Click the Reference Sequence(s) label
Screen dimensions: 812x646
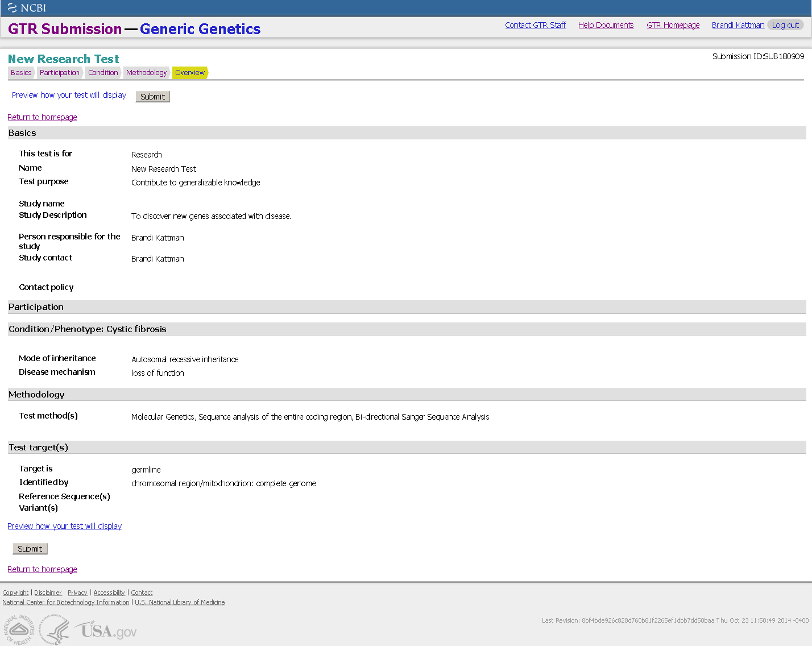point(64,496)
